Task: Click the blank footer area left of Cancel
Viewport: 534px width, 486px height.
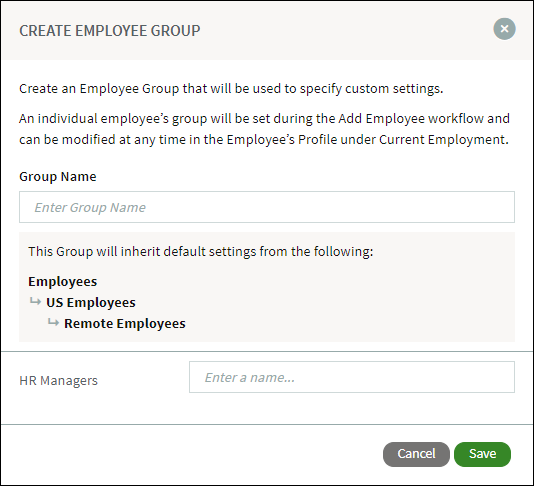Action: [x=191, y=454]
